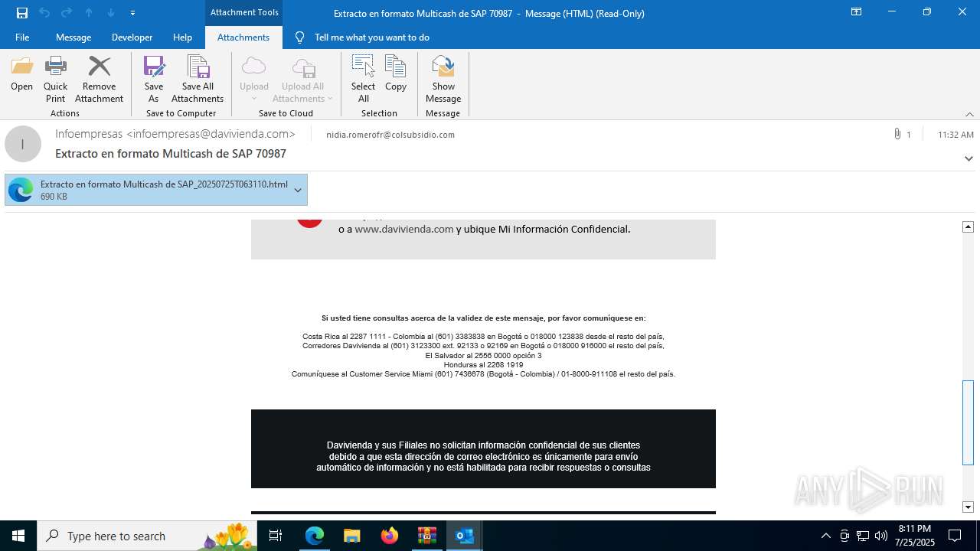The height and width of the screenshot is (551, 980).
Task: Click the Save icon in quick access toolbar
Action: (x=22, y=13)
